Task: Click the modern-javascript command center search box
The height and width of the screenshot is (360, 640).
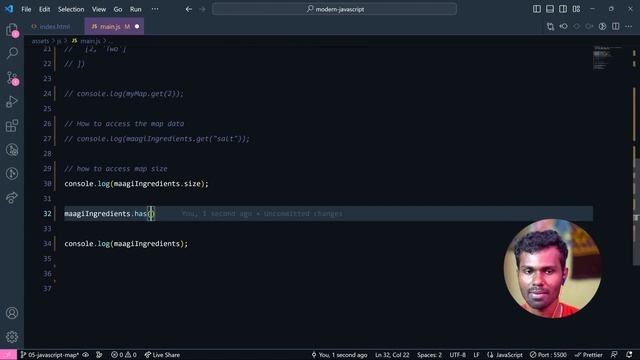Action: click(x=334, y=9)
